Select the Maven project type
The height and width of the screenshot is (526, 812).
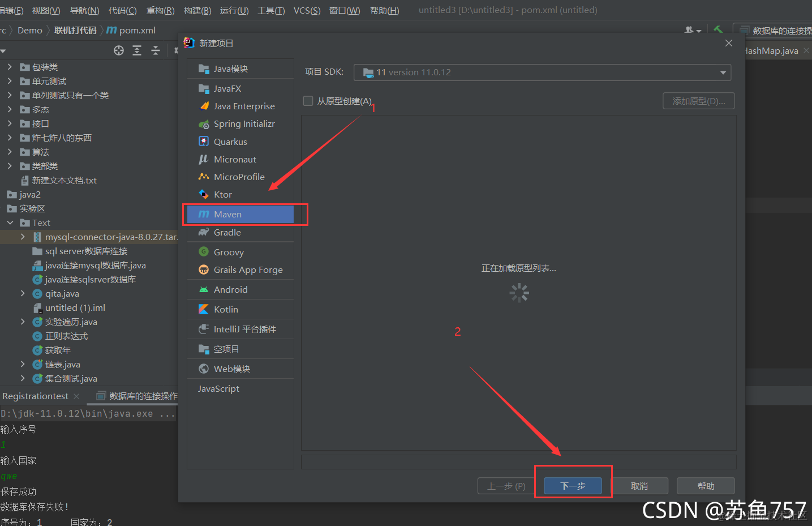[x=240, y=214]
